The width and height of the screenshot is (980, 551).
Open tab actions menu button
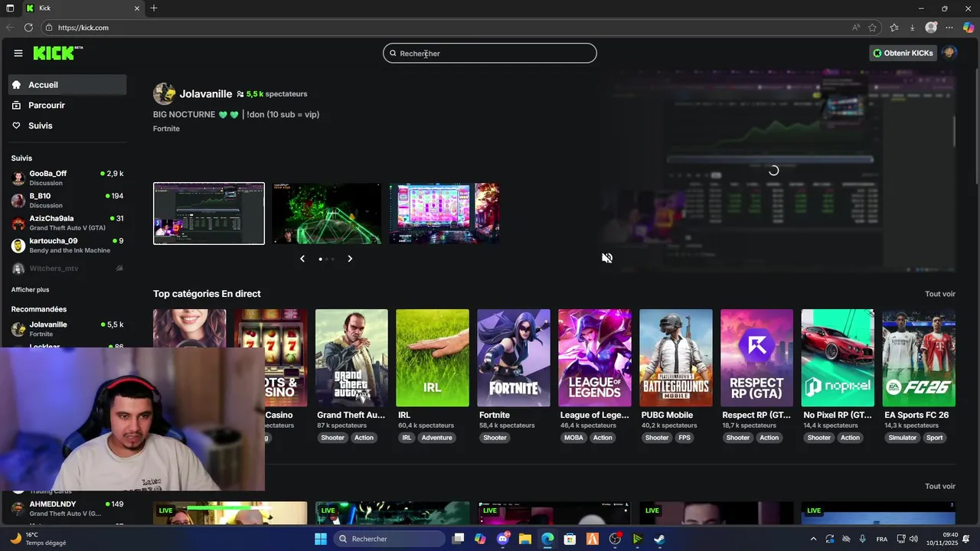click(10, 8)
